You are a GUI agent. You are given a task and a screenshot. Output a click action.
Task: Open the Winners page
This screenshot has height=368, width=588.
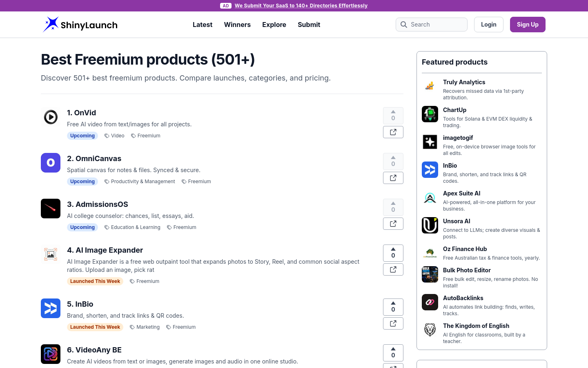click(x=237, y=25)
